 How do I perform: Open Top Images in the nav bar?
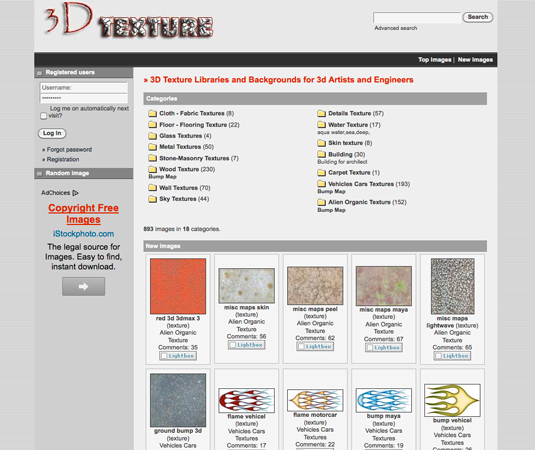(x=435, y=60)
